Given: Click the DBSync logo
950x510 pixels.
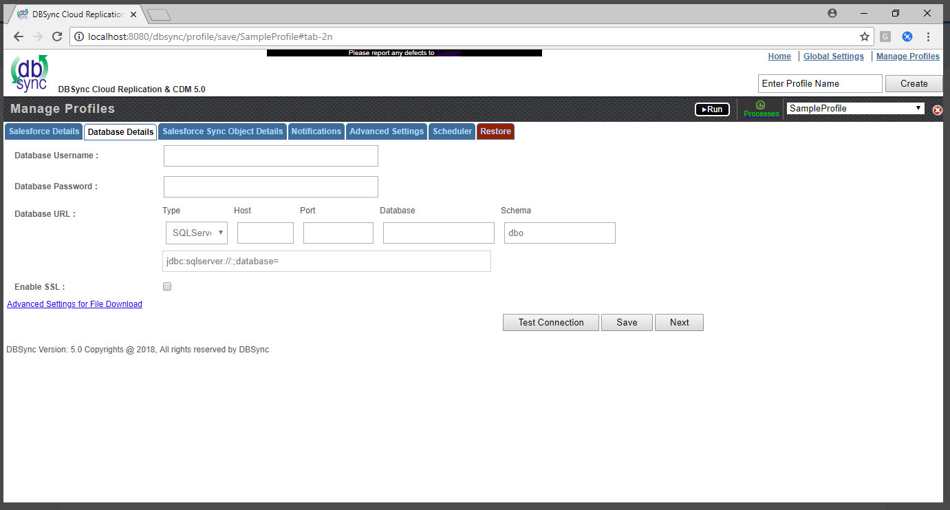Looking at the screenshot, I should [29, 73].
